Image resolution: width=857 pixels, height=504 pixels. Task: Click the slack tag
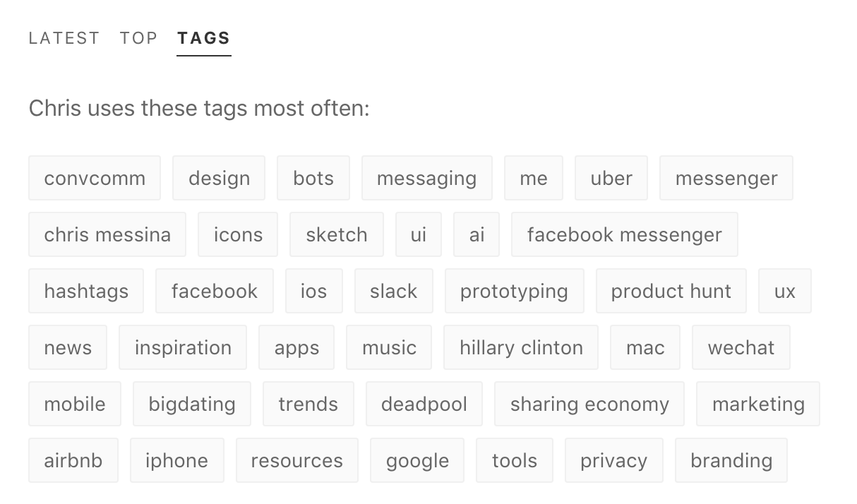point(394,291)
